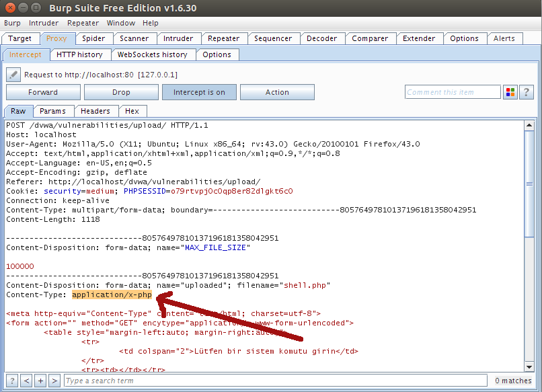Click the security cookie value medium
The width and height of the screenshot is (542, 392).
(100, 191)
